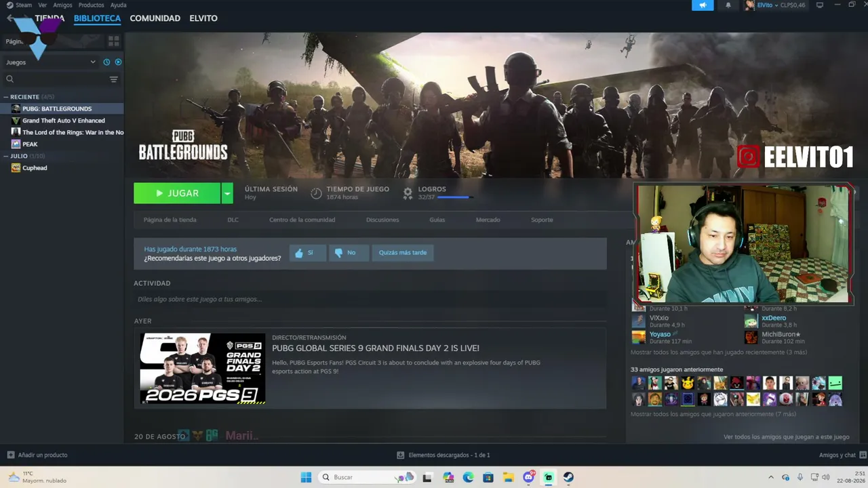Recommend the game with Sí

click(308, 253)
